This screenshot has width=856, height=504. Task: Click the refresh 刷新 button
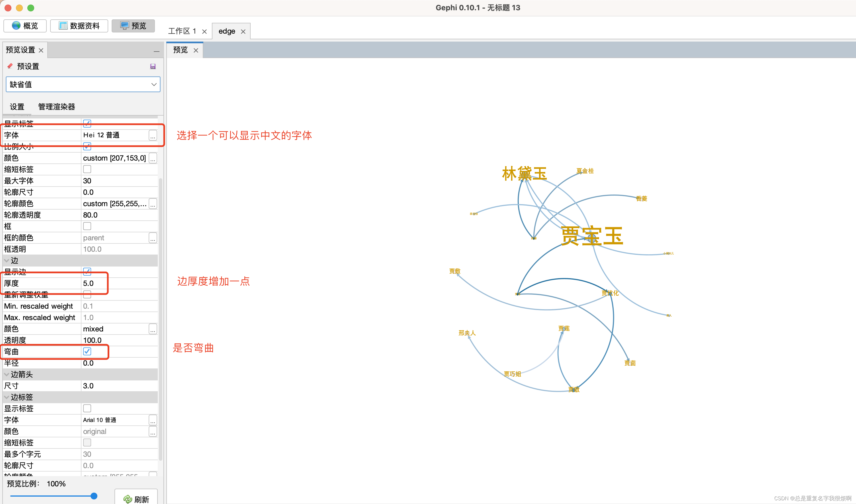tap(136, 498)
